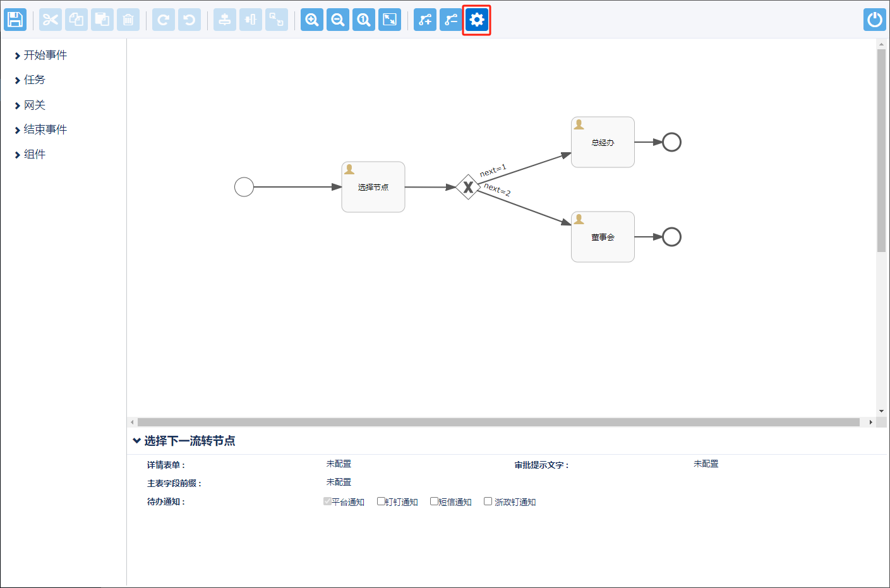Select the exclusive gateway X diamond
This screenshot has height=588, width=890.
(x=467, y=187)
